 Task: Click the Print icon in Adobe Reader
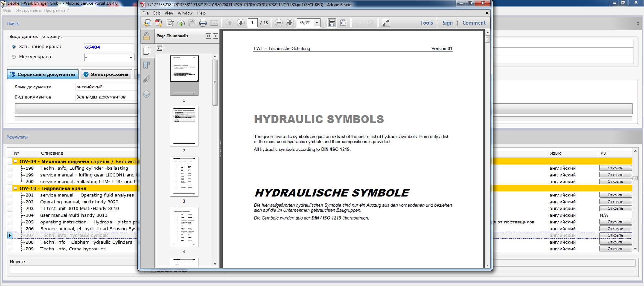tap(203, 23)
